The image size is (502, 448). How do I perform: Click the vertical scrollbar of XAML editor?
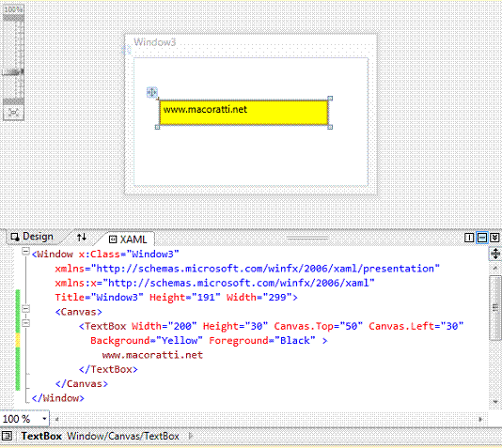[495, 308]
